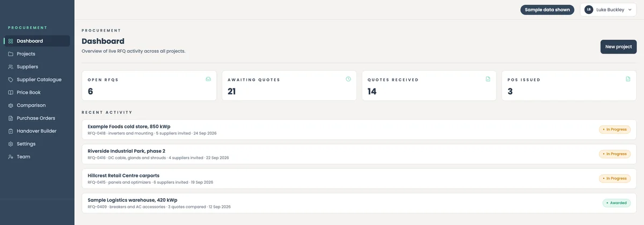Click the document icon on POs Issued card
This screenshot has height=225, width=644.
(x=628, y=79)
